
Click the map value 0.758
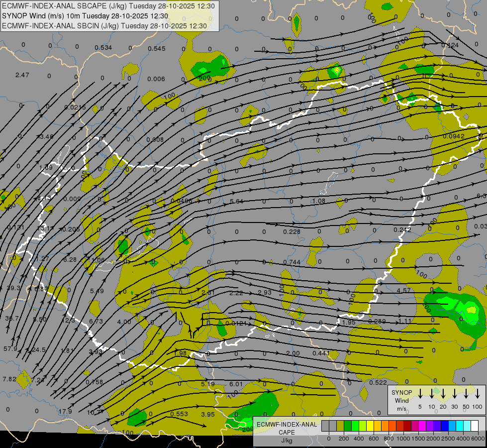tap(94, 382)
